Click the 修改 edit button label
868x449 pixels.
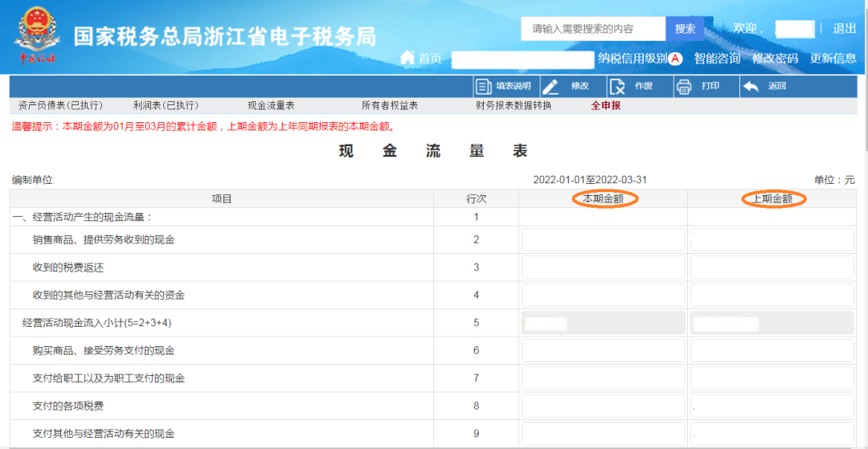coord(579,87)
